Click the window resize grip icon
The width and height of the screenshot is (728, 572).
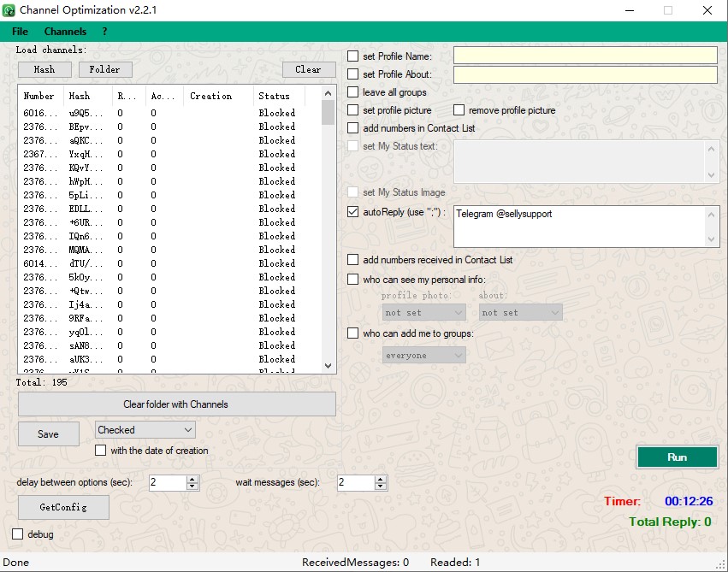point(721,565)
